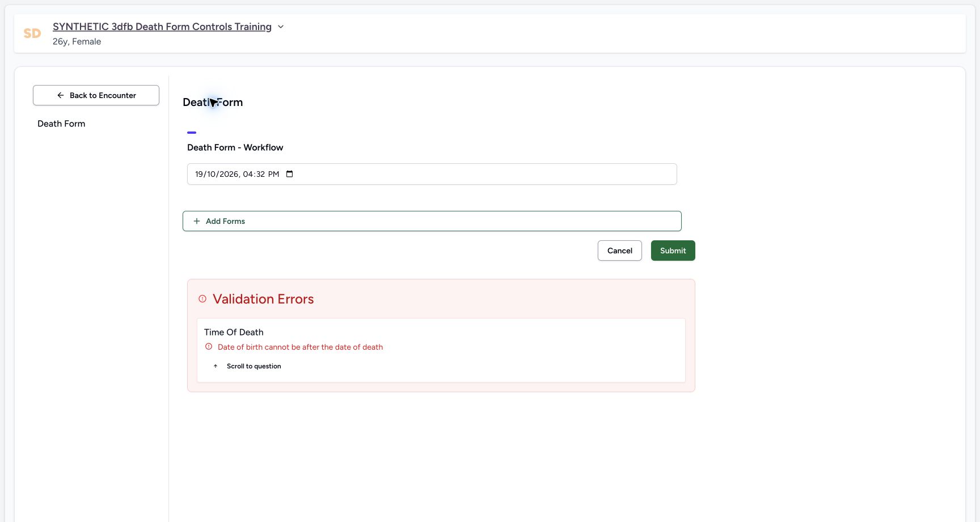Cancel the death form
The width and height of the screenshot is (980, 522).
pos(619,251)
